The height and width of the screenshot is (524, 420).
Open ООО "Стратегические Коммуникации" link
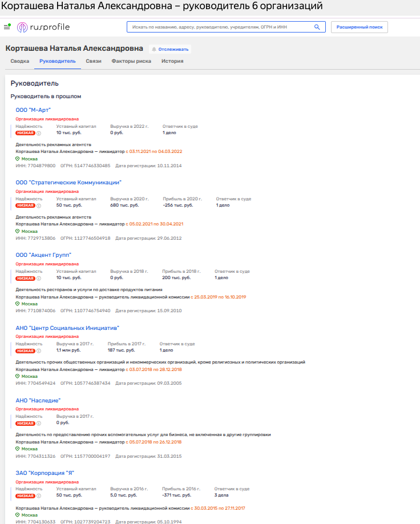point(68,182)
